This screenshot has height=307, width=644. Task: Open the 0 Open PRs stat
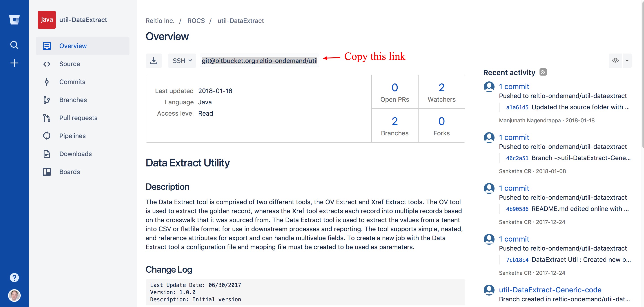pyautogui.click(x=395, y=92)
